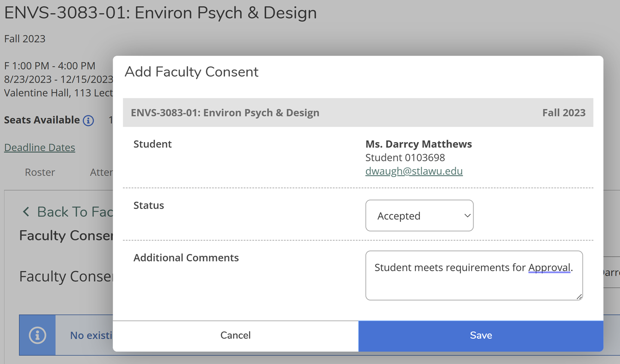Screen dimensions: 620x364
Task: Click the blue info icon in alert banner
Action: pyautogui.click(x=37, y=335)
